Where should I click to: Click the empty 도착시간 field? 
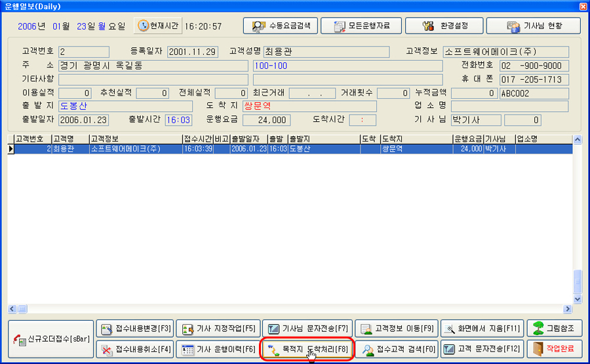(x=363, y=120)
